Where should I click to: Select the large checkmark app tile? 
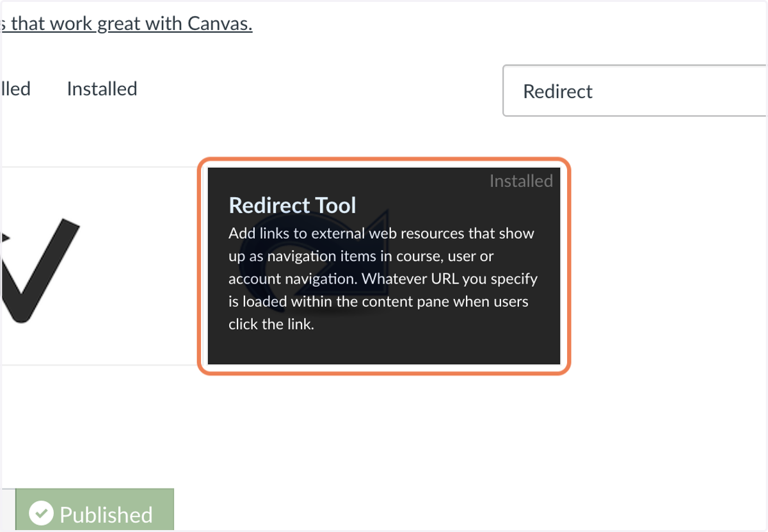(101, 266)
